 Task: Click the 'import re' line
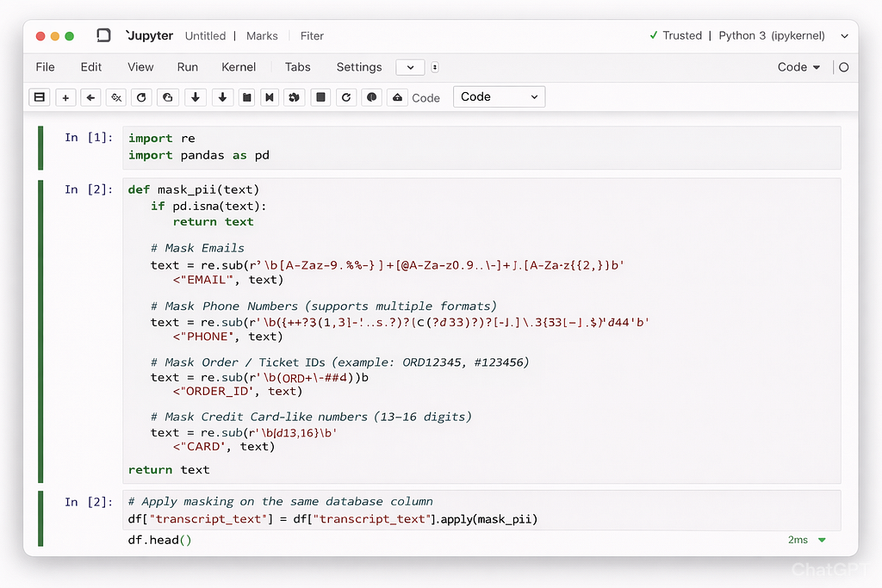pyautogui.click(x=161, y=139)
